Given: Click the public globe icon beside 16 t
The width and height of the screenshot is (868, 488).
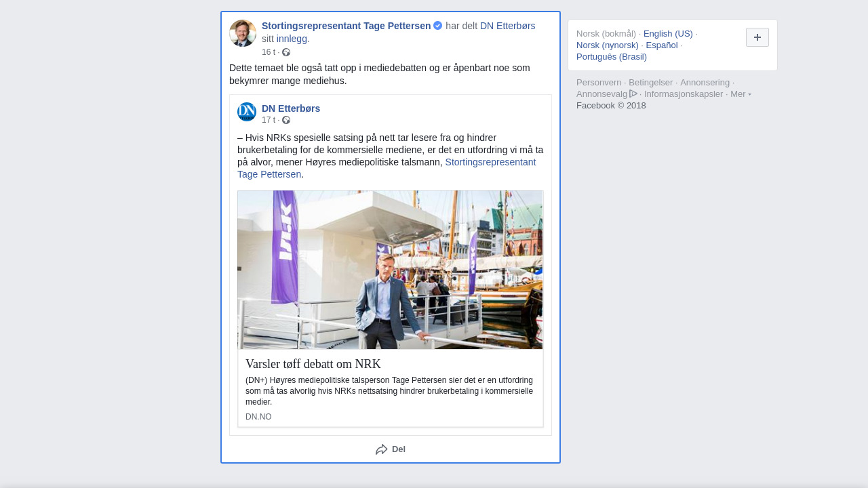Looking at the screenshot, I should [x=286, y=52].
